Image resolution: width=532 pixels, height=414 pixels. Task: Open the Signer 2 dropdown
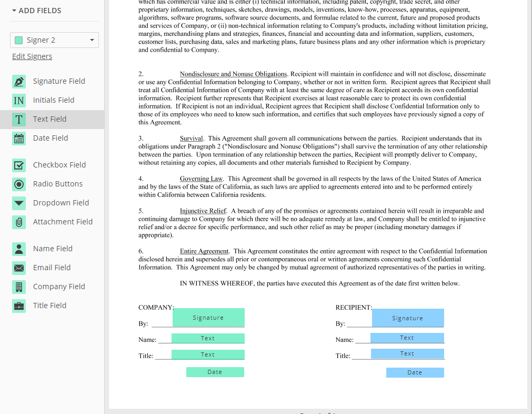tap(54, 40)
